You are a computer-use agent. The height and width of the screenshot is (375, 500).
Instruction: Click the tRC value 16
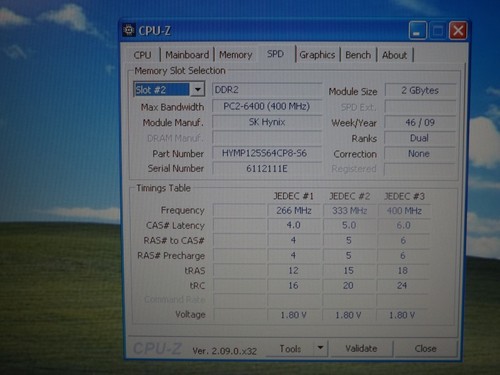click(x=293, y=285)
